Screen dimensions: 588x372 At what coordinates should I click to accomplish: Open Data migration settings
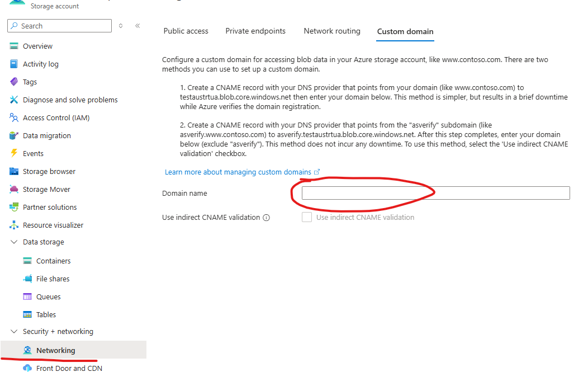pyautogui.click(x=47, y=135)
